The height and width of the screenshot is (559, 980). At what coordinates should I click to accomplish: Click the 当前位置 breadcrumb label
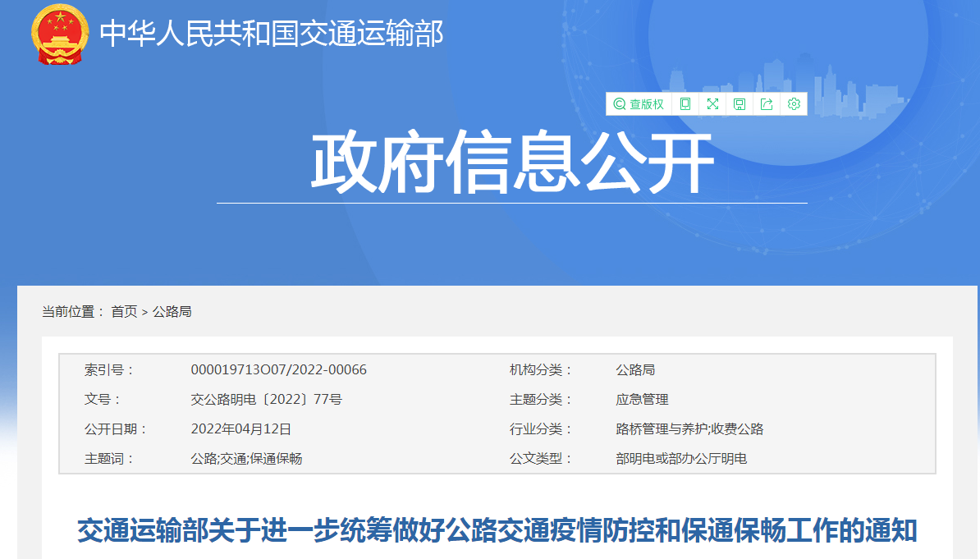(x=73, y=311)
